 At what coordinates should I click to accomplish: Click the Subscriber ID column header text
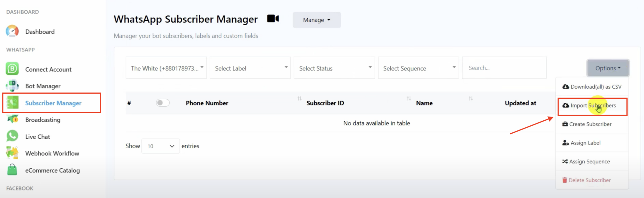pos(325,103)
